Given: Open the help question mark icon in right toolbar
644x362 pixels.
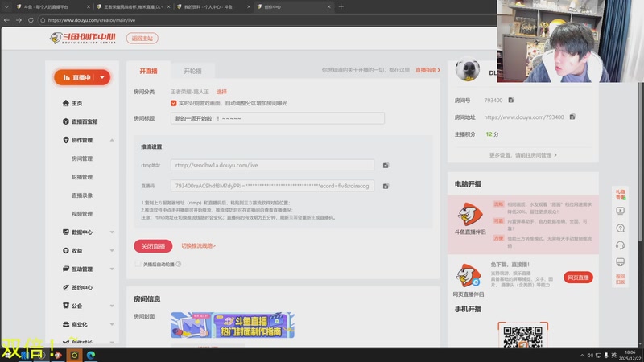Looking at the screenshot, I should tap(620, 228).
